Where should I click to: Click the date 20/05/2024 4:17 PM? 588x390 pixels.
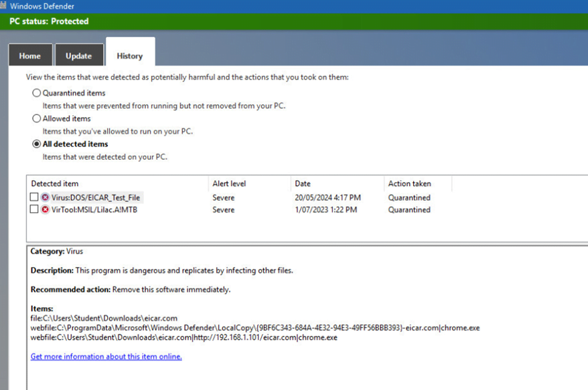click(x=327, y=197)
